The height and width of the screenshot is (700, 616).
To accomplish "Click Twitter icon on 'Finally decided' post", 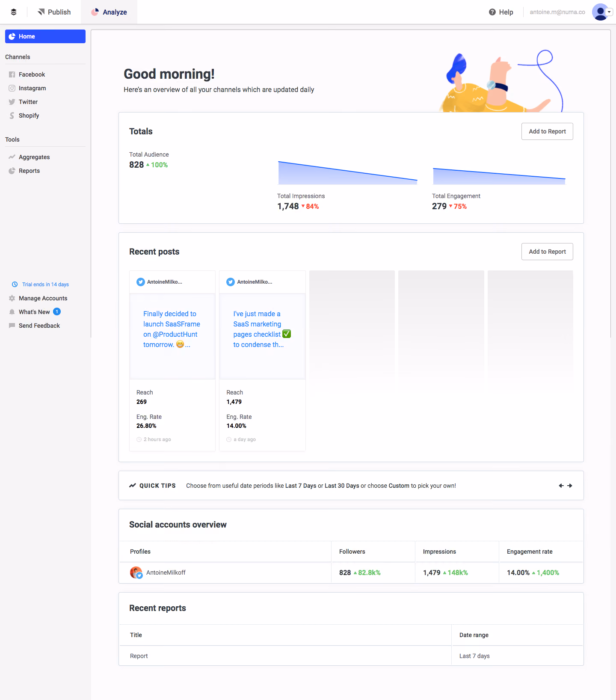I will (x=141, y=282).
